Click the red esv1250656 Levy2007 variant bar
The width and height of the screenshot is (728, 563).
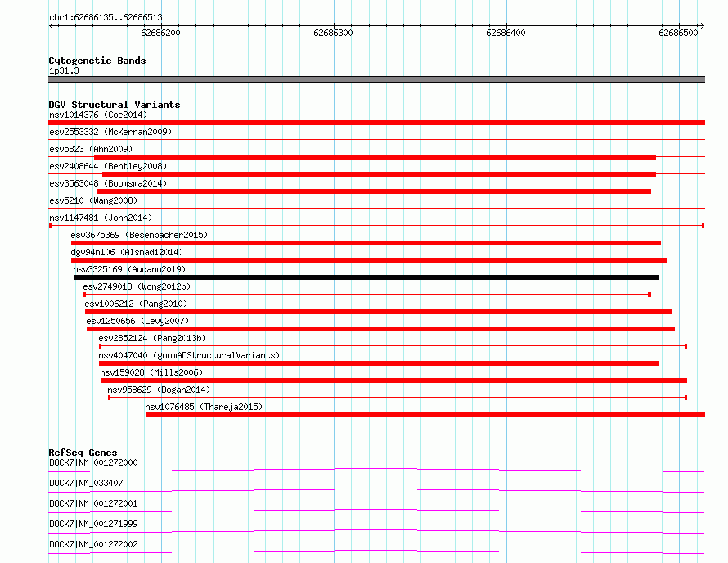(x=380, y=329)
